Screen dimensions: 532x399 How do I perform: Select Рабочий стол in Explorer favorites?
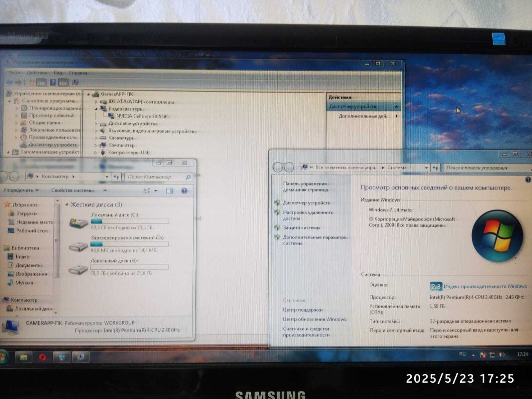tap(32, 231)
